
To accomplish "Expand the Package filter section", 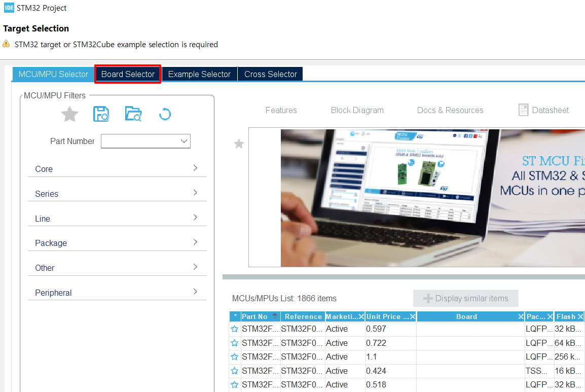I will pyautogui.click(x=117, y=243).
